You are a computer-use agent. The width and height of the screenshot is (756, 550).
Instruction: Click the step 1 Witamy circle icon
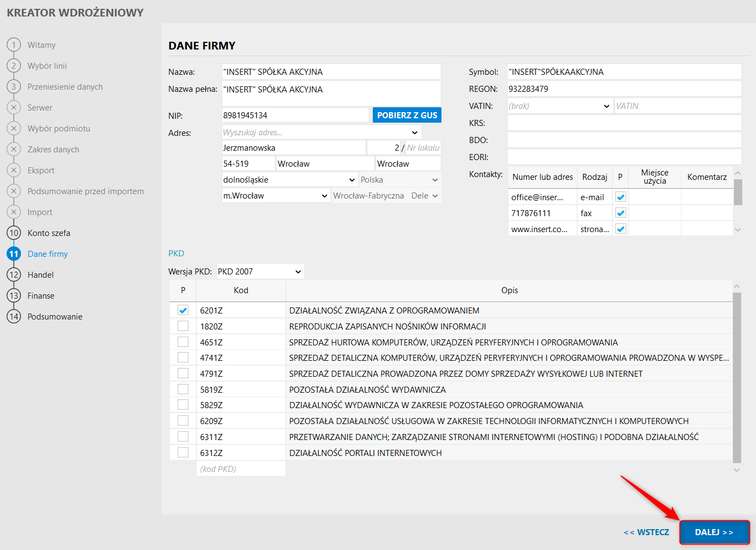(x=14, y=45)
